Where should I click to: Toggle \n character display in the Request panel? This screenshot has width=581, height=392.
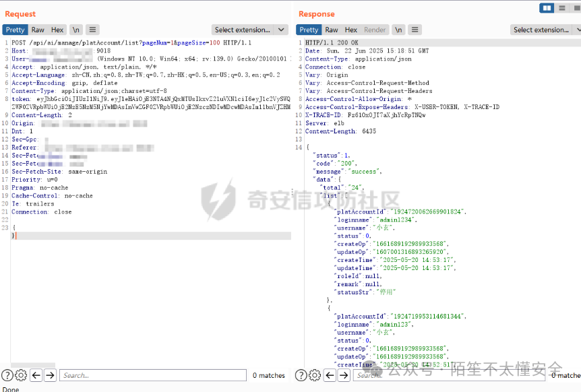tap(76, 29)
